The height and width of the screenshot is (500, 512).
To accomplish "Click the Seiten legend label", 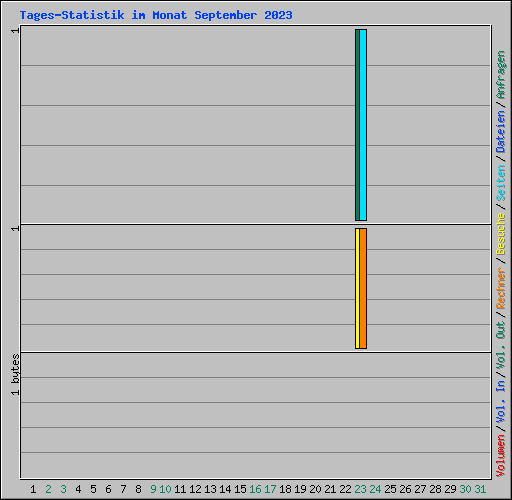I will click(501, 183).
